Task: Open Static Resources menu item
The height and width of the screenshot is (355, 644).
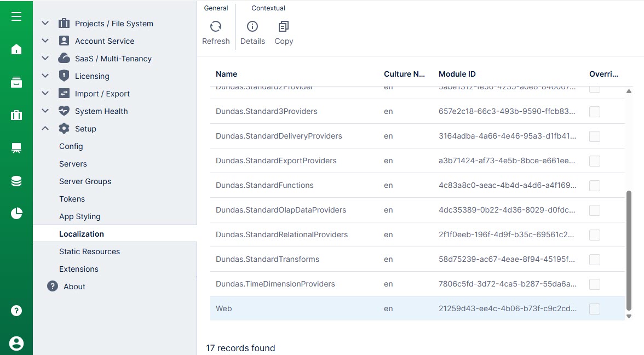Action: [x=89, y=251]
